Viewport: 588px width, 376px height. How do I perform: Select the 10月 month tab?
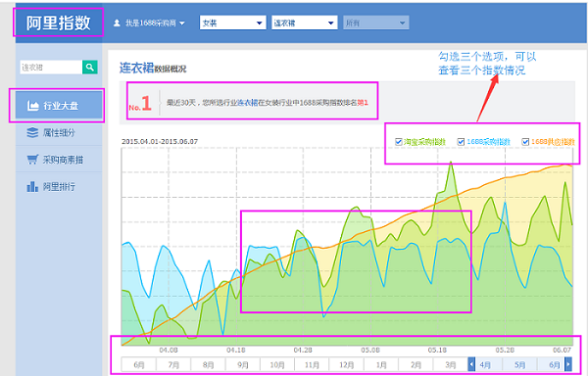coord(277,364)
